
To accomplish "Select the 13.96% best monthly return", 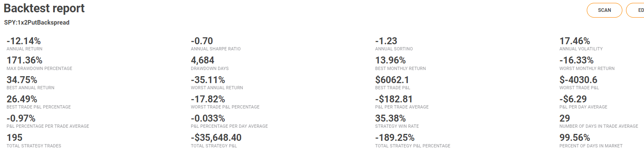I will click(390, 60).
